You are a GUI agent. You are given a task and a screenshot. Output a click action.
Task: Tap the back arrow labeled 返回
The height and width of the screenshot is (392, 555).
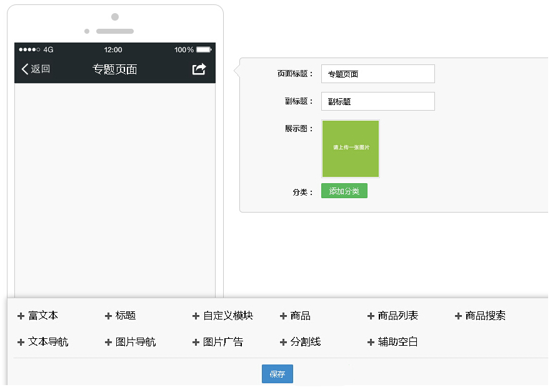[36, 69]
